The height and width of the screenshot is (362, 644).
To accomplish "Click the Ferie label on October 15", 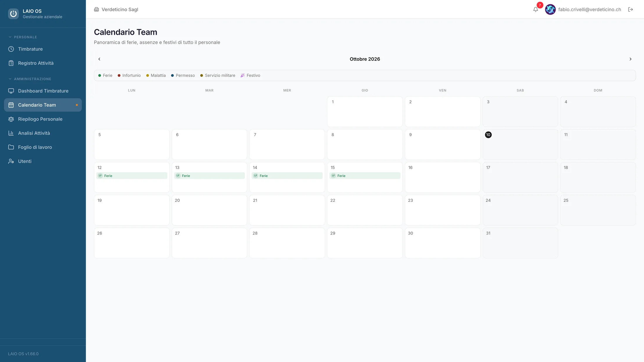I will [341, 176].
